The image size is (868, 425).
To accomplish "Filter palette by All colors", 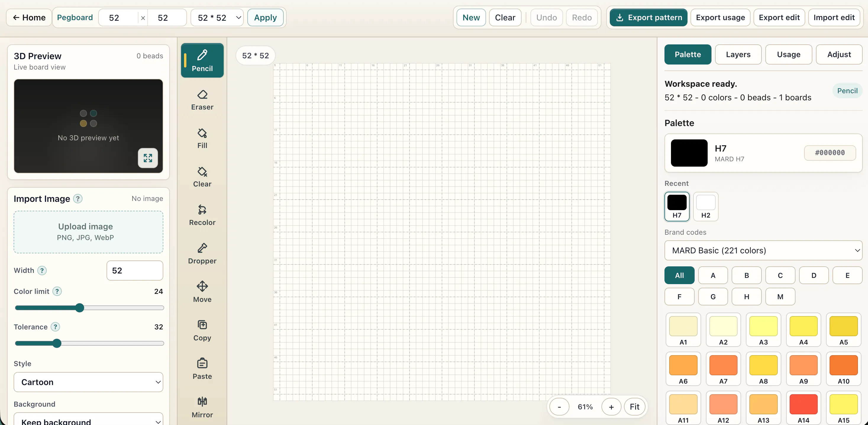I will [679, 275].
